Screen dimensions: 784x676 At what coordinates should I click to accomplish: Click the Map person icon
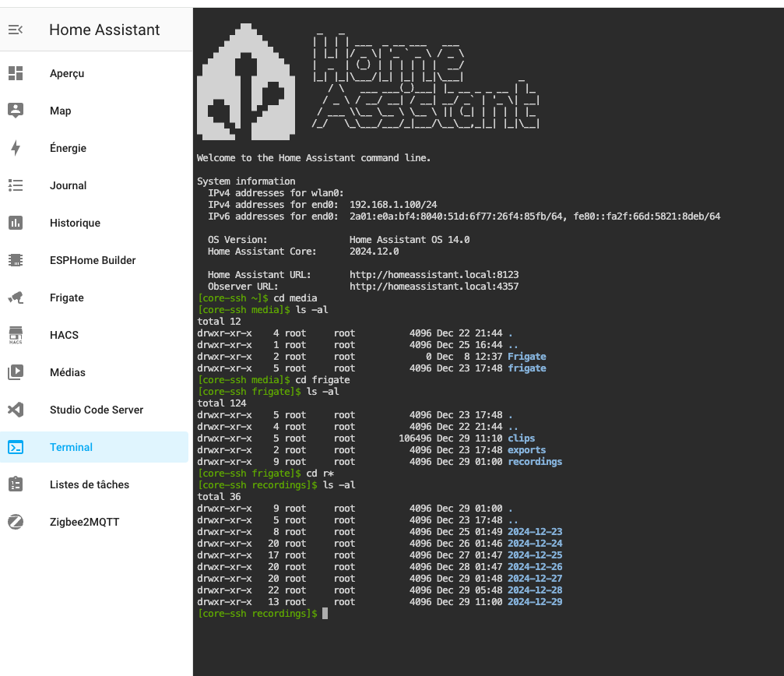click(16, 111)
